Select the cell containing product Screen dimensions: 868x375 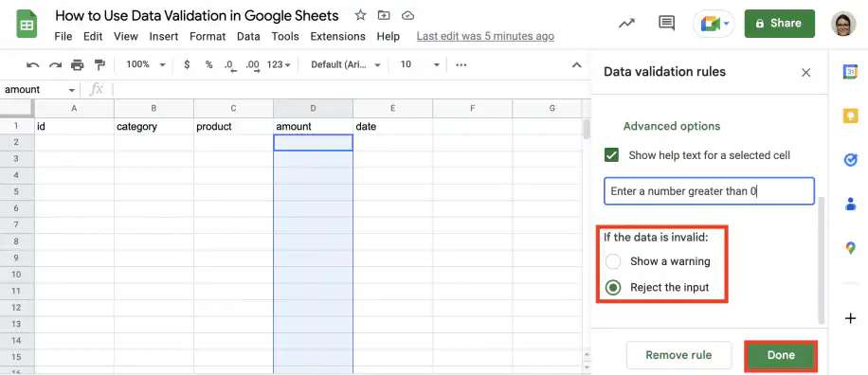(x=234, y=126)
